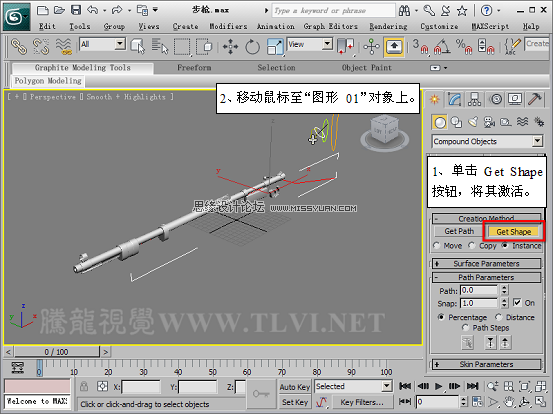This screenshot has width=553, height=414.
Task: Activate Select and Rotate tool
Action: tap(253, 47)
